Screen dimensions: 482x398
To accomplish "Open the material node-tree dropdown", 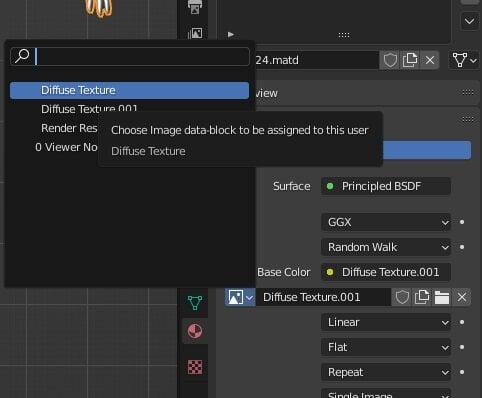I will (464, 60).
